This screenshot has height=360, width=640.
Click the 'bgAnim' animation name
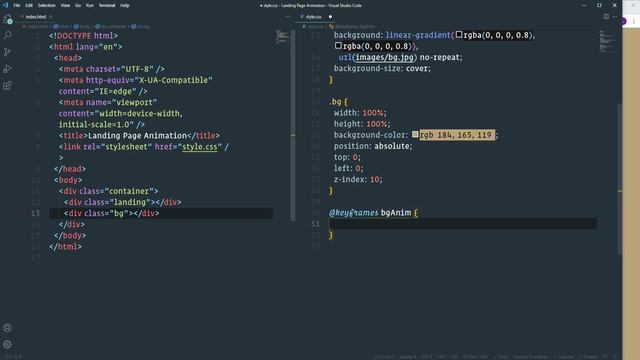(396, 213)
